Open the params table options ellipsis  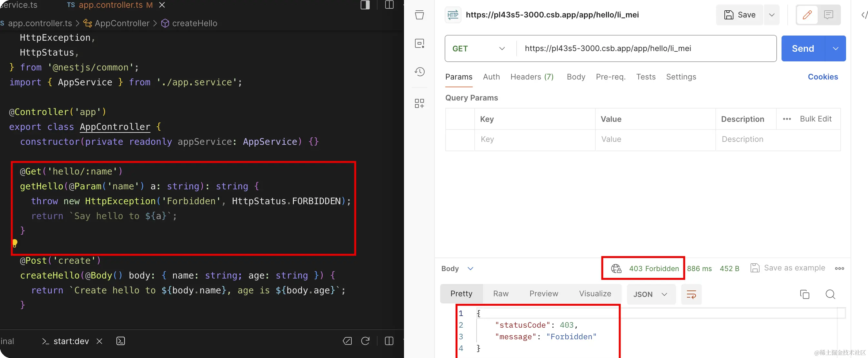tap(787, 119)
